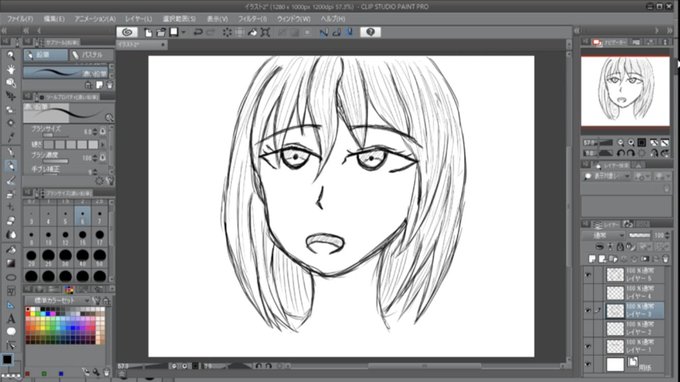Select the Zoom (magnifier) tool
680x382 pixels.
point(11,56)
